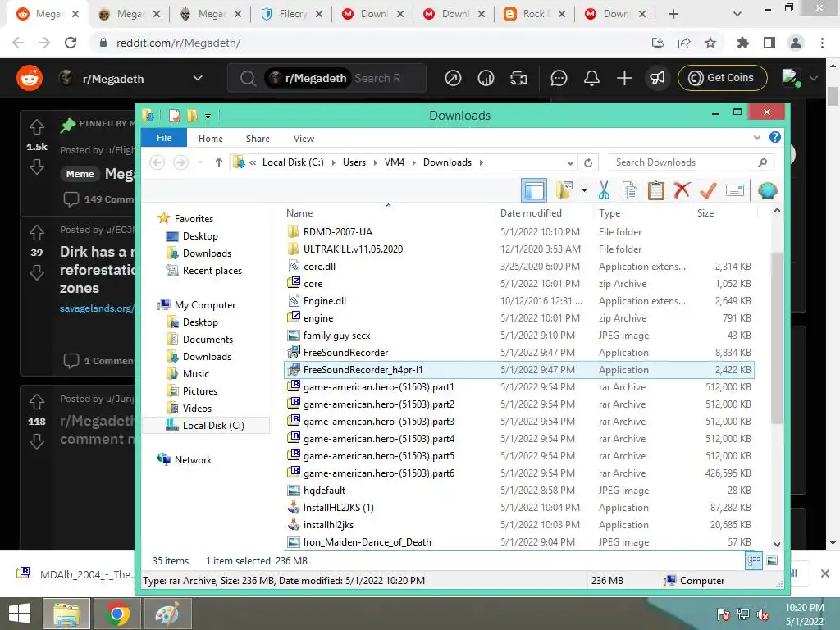This screenshot has height=630, width=840.
Task: Select Recent places in navigation pane
Action: click(212, 271)
